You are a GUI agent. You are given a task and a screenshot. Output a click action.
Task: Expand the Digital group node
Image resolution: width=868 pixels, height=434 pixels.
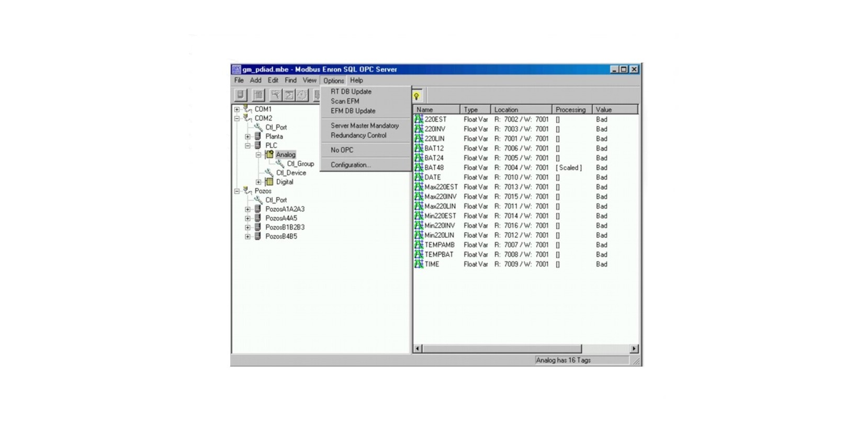(258, 182)
